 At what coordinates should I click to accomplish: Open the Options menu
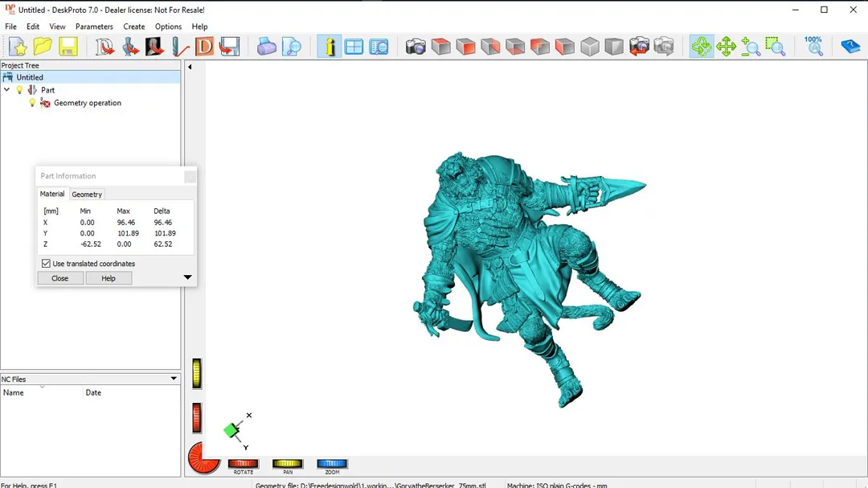(x=168, y=27)
